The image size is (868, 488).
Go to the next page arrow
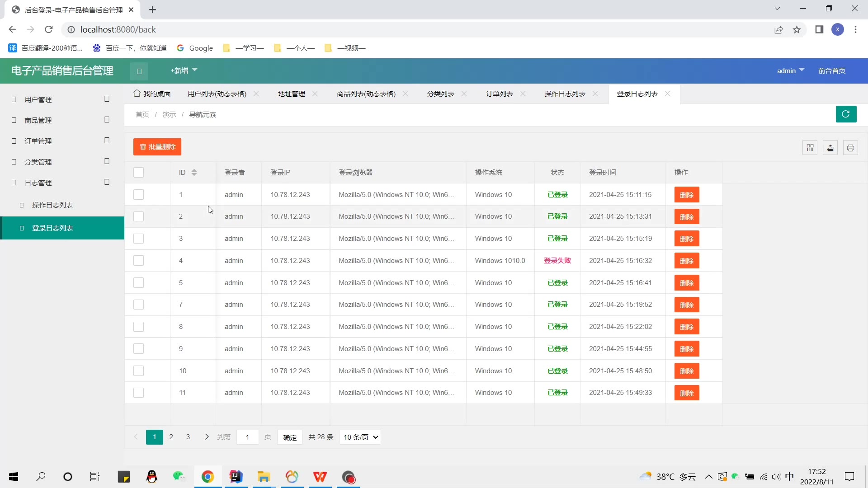(207, 437)
